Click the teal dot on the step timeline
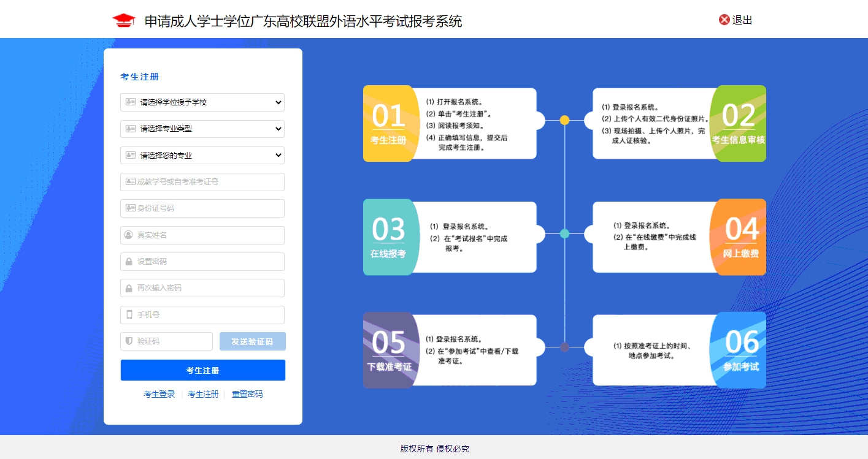Viewport: 868px width, 459px height. point(565,233)
